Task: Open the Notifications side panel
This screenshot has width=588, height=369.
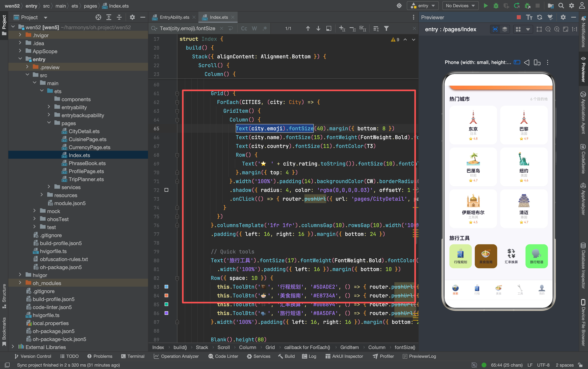Action: (583, 32)
